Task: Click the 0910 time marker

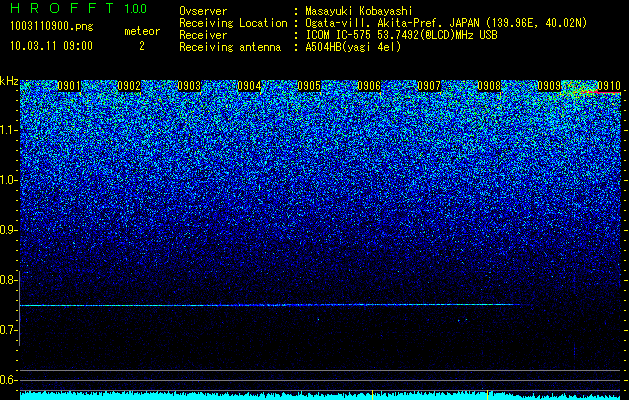Action: click(x=609, y=86)
